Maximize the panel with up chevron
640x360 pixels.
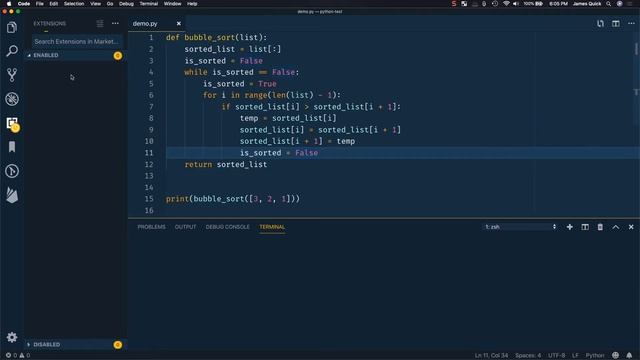point(616,227)
